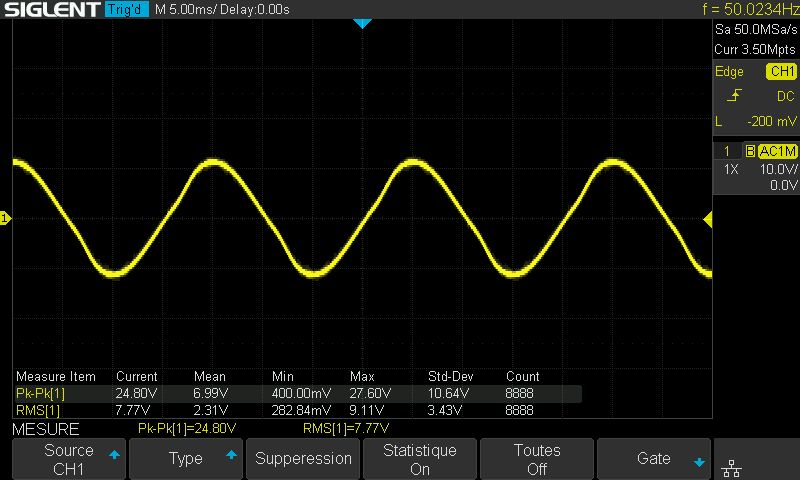Click the channel 1 number box
The image size is (800, 480).
tap(727, 151)
